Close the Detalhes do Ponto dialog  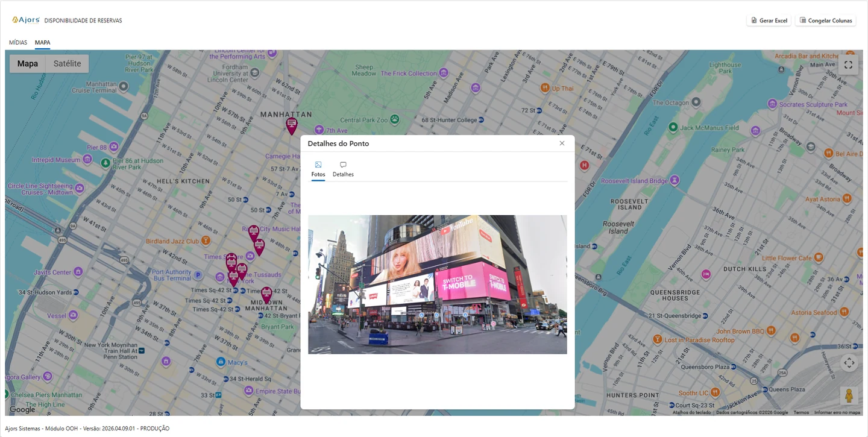[x=562, y=143]
